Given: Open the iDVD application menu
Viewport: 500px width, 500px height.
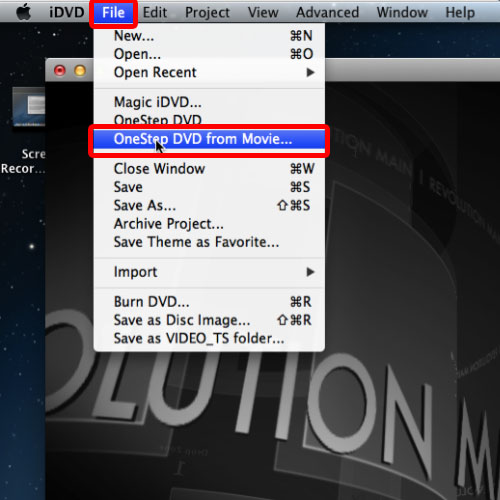Looking at the screenshot, I should pos(67,13).
